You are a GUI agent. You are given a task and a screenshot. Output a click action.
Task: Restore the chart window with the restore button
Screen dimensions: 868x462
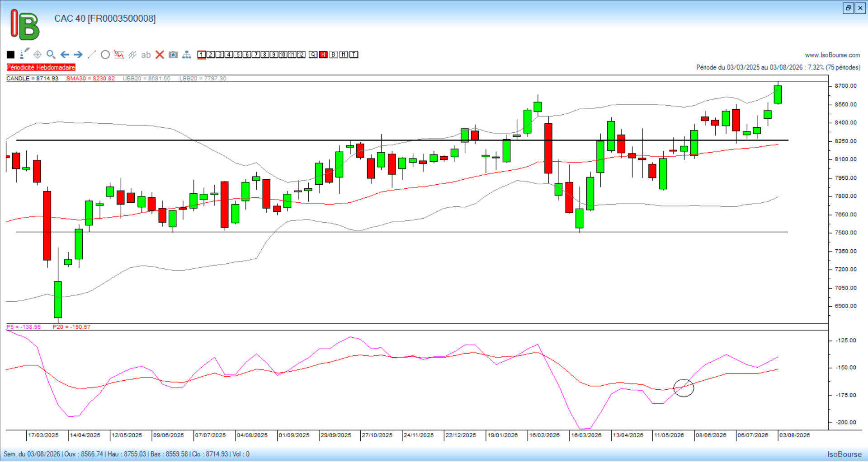tap(848, 8)
